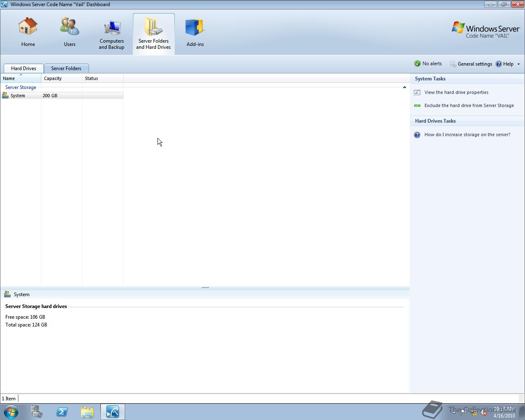Click the Free space: 106 GB text

[x=25, y=317]
